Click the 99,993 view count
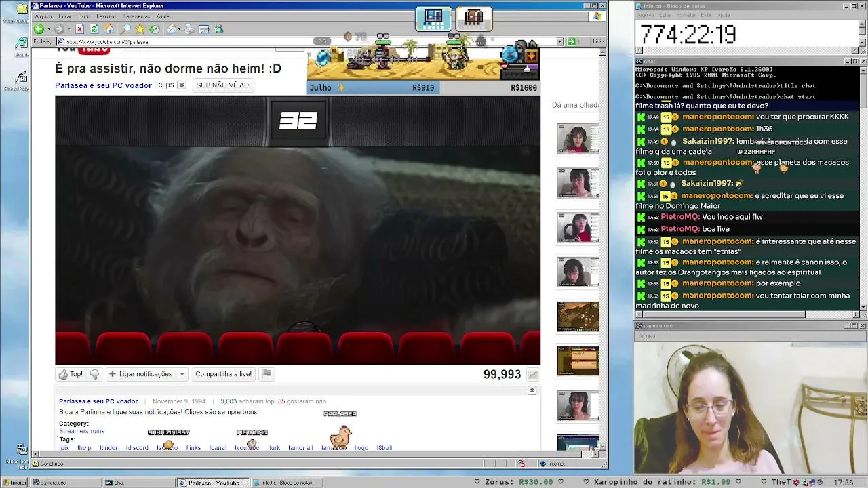 point(502,375)
